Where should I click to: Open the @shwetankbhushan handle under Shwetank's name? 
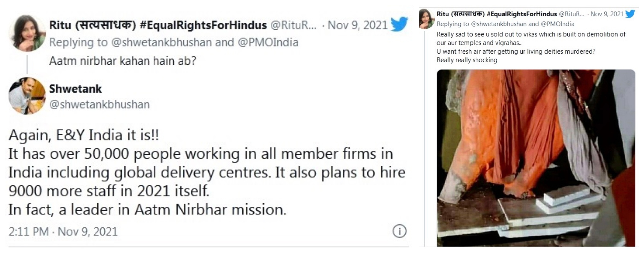coord(99,104)
